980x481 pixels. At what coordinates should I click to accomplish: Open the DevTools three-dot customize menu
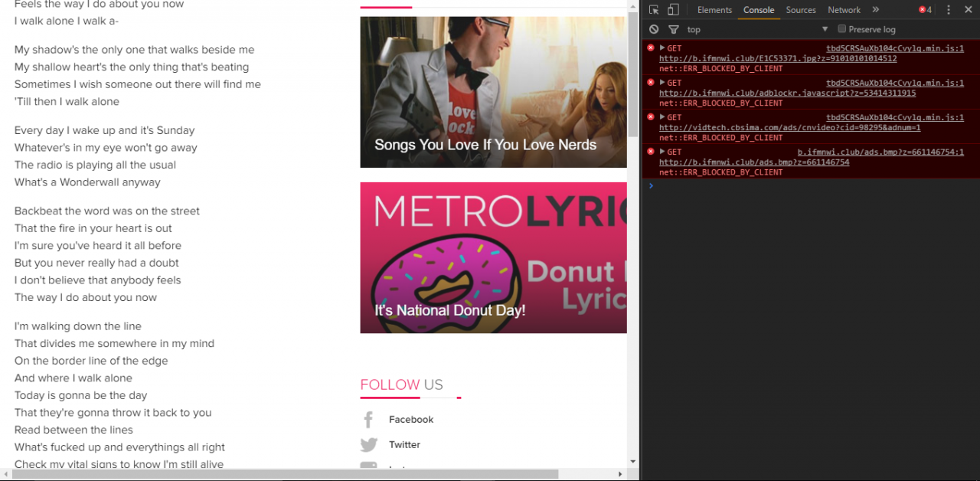pyautogui.click(x=949, y=10)
